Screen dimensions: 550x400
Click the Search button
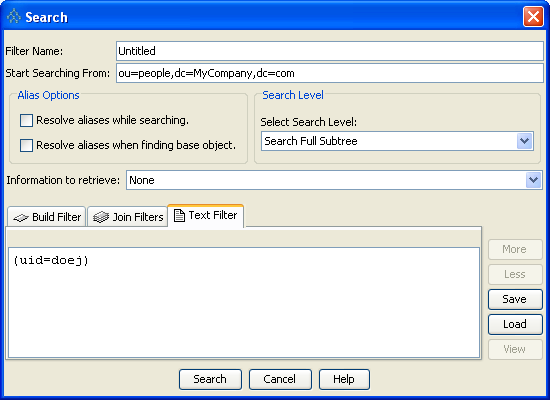coord(210,379)
